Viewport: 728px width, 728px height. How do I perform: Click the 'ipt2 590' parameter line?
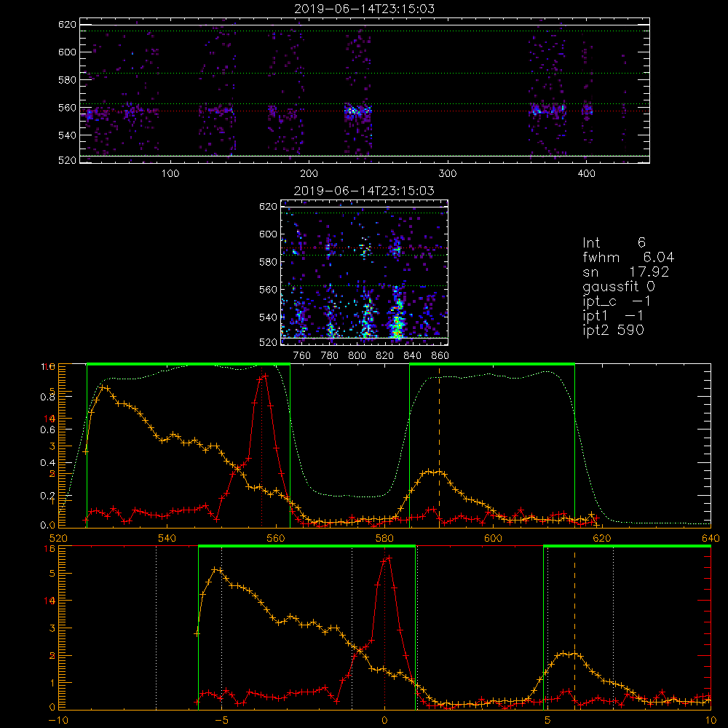pos(613,330)
